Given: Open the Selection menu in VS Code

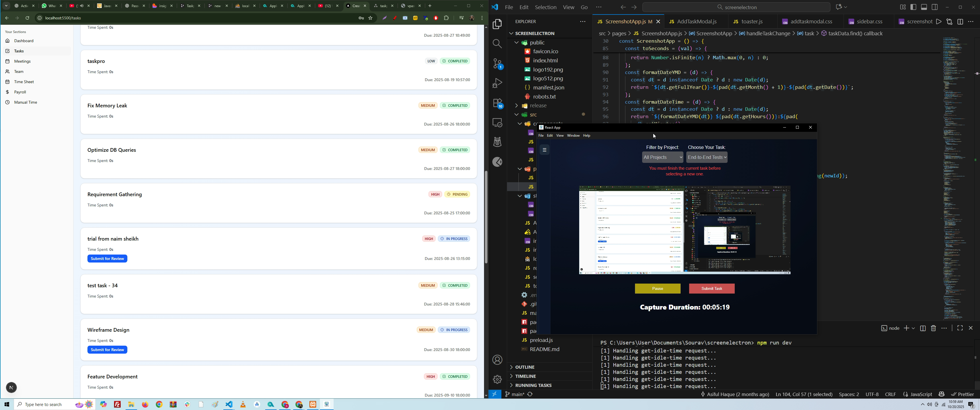Looking at the screenshot, I should click(x=546, y=7).
